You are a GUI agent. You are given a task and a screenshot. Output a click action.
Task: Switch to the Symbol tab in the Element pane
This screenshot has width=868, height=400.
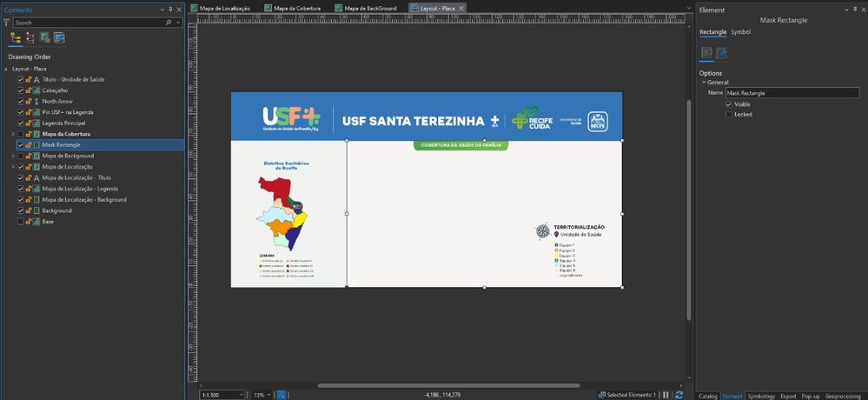(740, 32)
